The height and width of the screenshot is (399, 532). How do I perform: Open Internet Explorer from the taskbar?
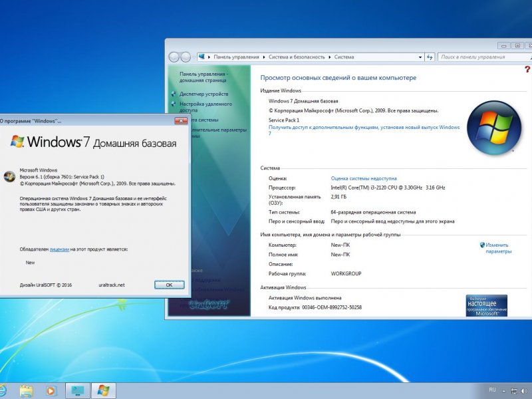(2, 391)
